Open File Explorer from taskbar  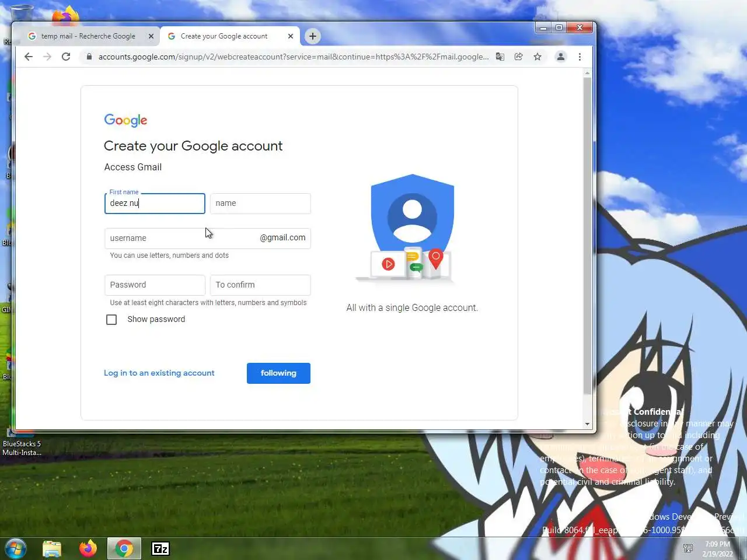click(x=52, y=548)
